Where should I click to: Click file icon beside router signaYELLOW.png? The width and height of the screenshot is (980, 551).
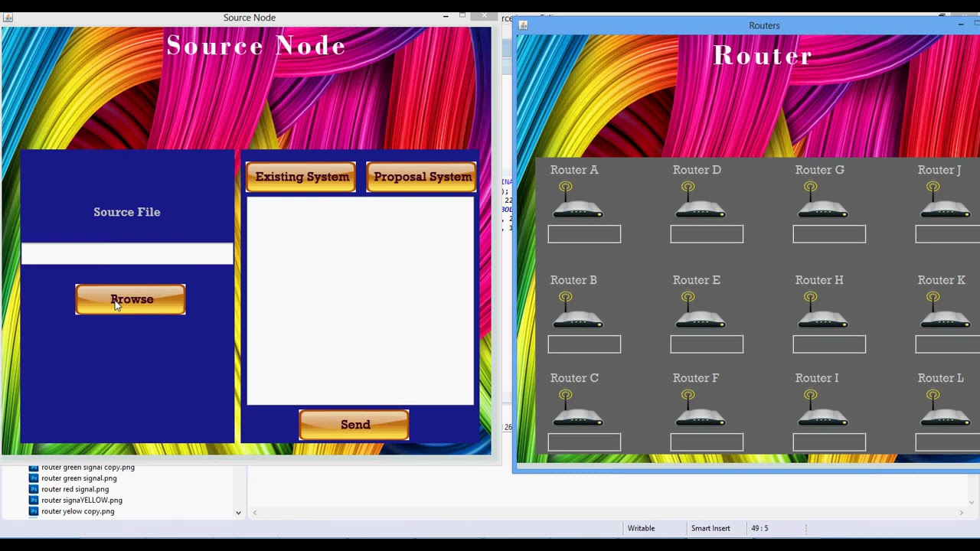34,500
